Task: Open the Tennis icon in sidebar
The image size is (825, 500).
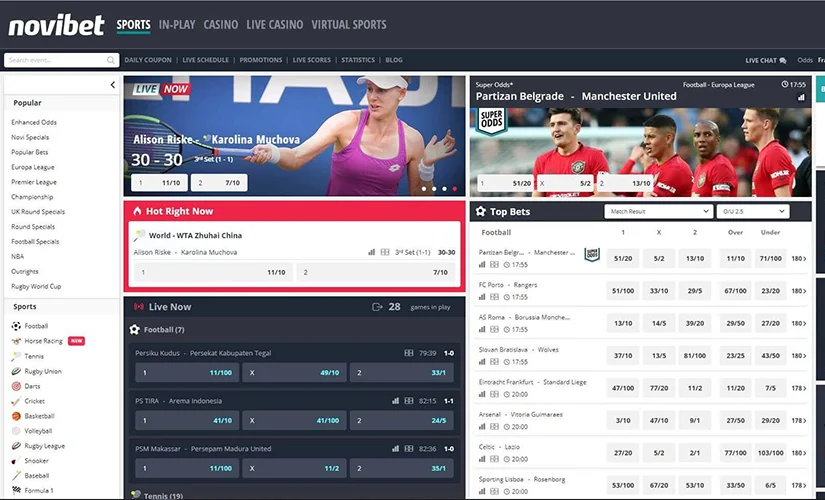Action: point(16,356)
